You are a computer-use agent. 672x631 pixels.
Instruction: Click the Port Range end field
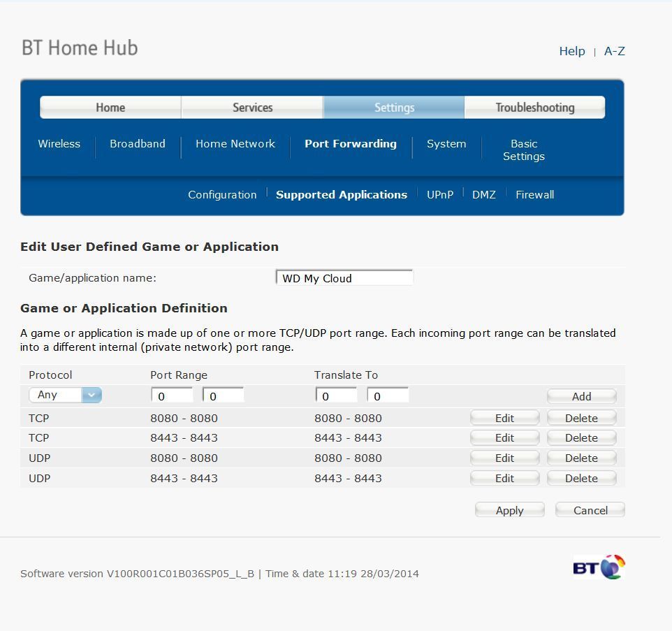coord(224,396)
